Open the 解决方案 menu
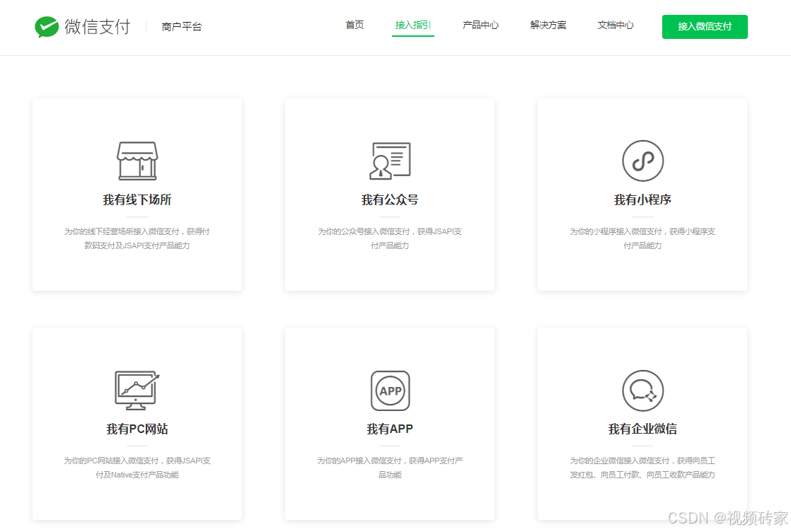 click(548, 25)
